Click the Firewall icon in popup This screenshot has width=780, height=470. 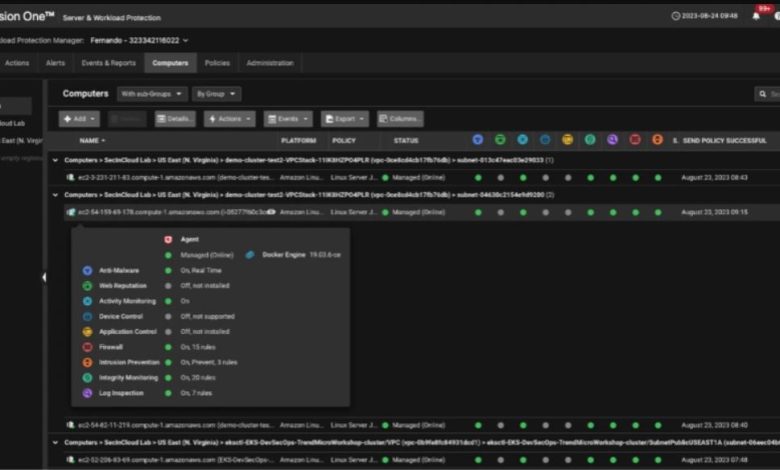(x=88, y=347)
